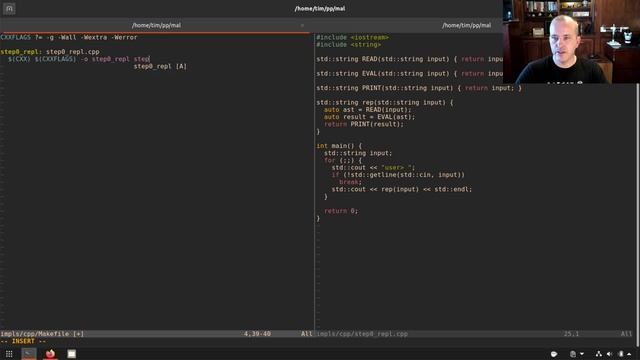Screen dimensions: 640x360
Task: Click 'std::string input;' line in main
Action: tap(358, 153)
